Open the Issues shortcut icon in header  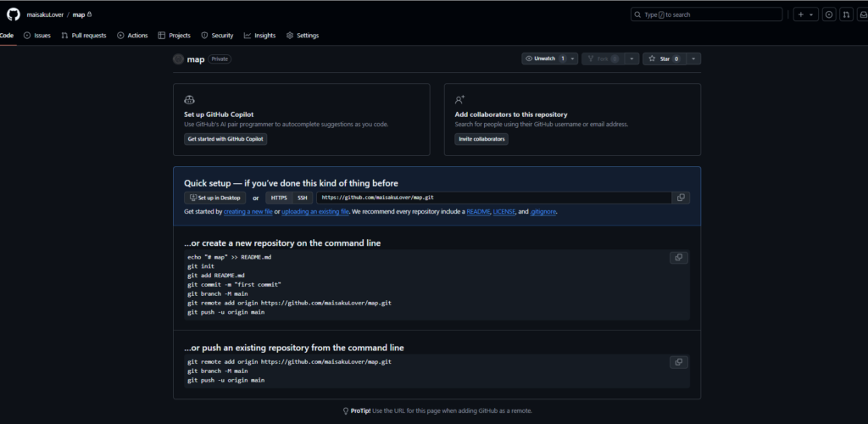tap(829, 15)
